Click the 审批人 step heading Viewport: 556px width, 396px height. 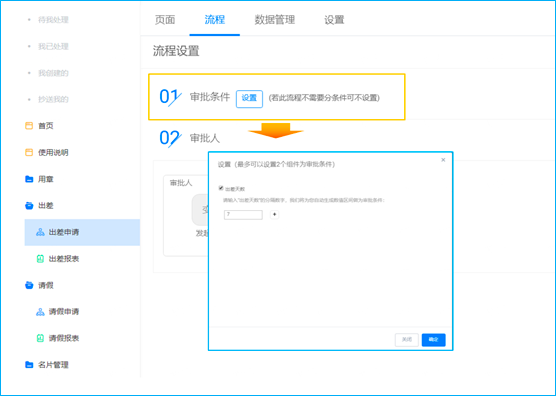pyautogui.click(x=205, y=138)
